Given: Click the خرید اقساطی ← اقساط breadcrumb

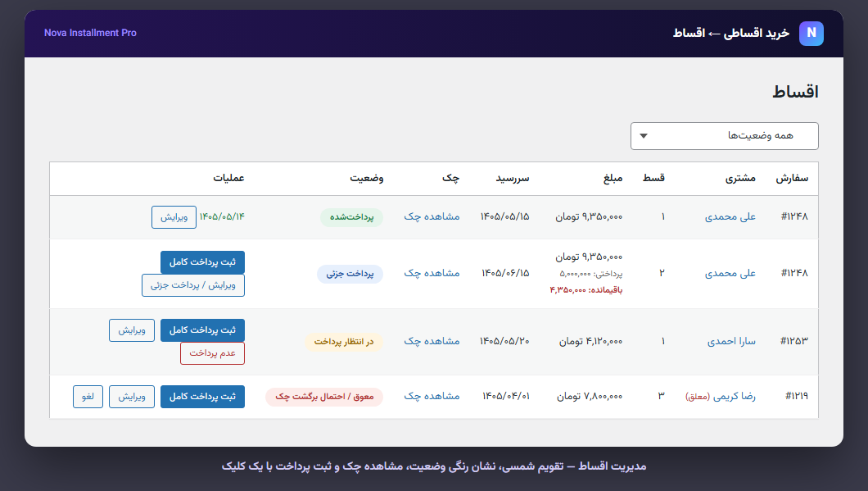Looking at the screenshot, I should [730, 34].
